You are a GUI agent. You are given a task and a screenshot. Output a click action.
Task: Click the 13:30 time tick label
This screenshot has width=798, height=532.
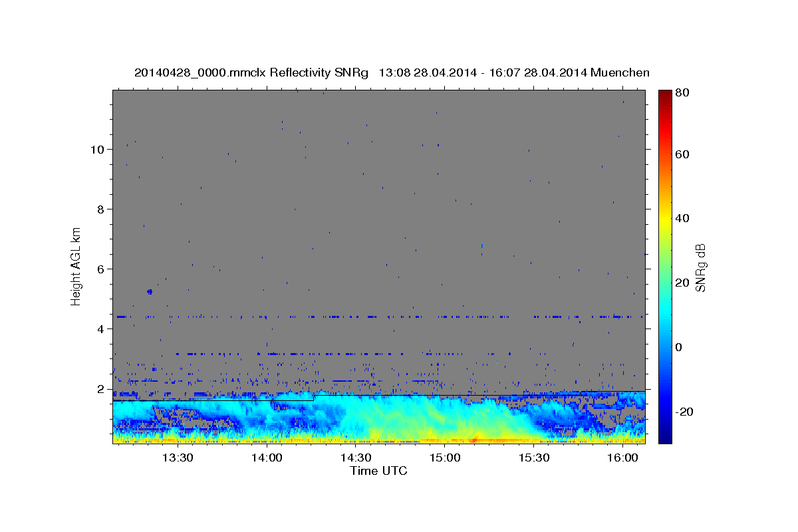[x=178, y=458]
